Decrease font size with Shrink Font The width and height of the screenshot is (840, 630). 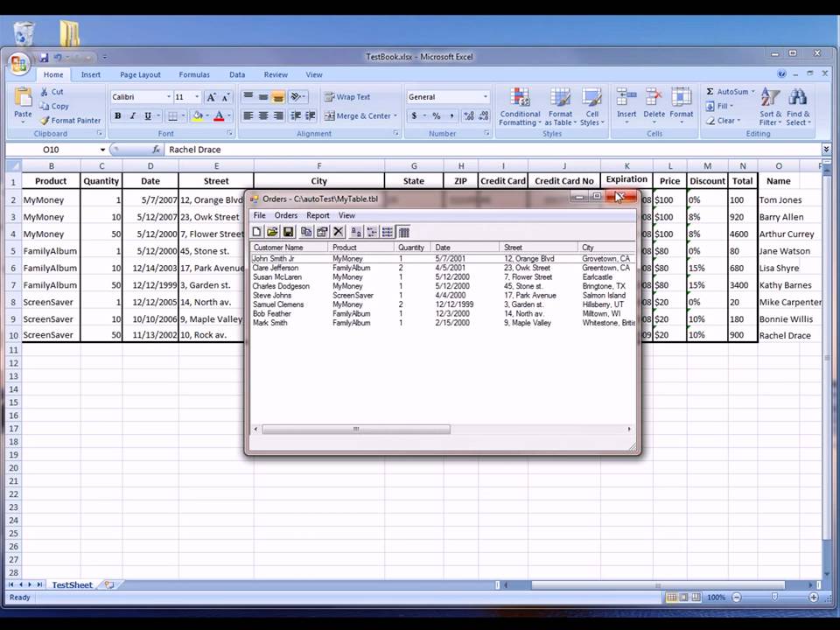coord(226,97)
